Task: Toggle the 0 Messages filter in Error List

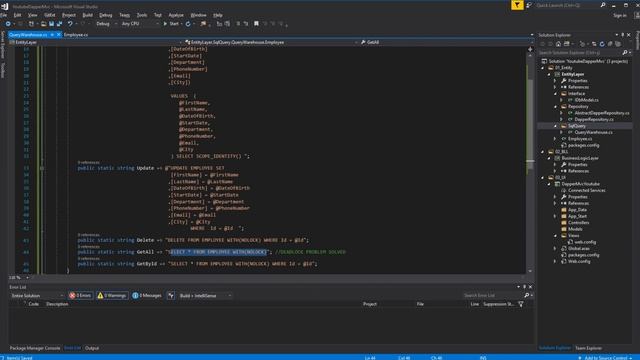Action: pyautogui.click(x=147, y=296)
